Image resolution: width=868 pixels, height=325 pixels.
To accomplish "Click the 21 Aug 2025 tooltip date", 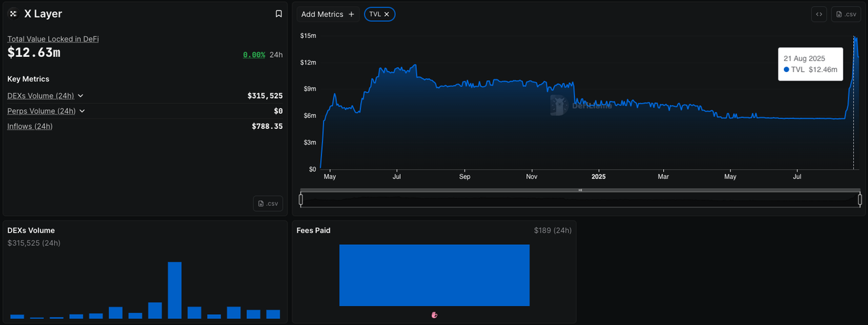I will point(804,58).
